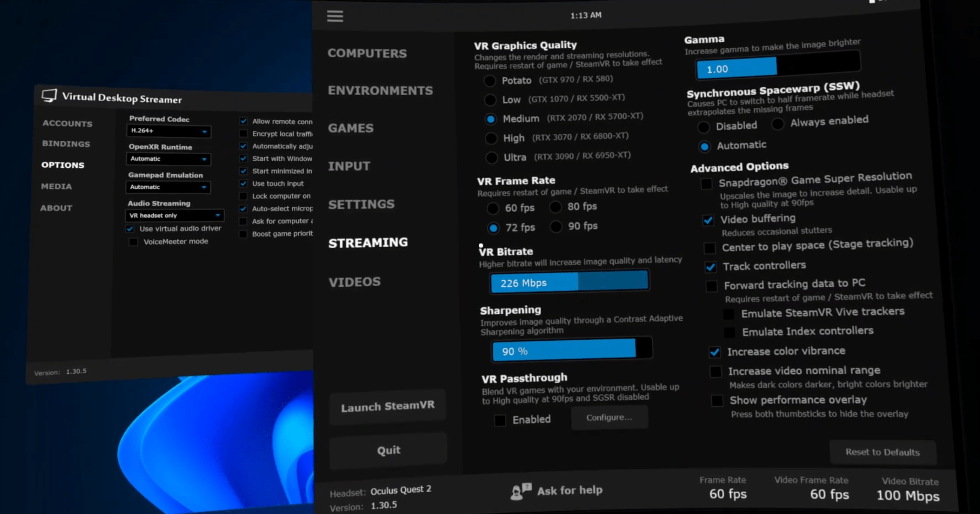Screen dimensions: 980x514
Task: Click the VR Bitrate slider
Action: pos(569,282)
